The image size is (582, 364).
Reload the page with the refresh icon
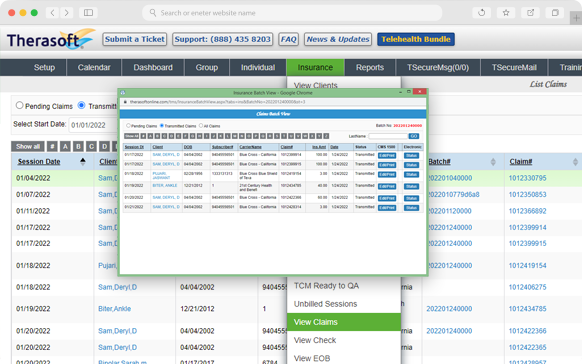click(481, 13)
